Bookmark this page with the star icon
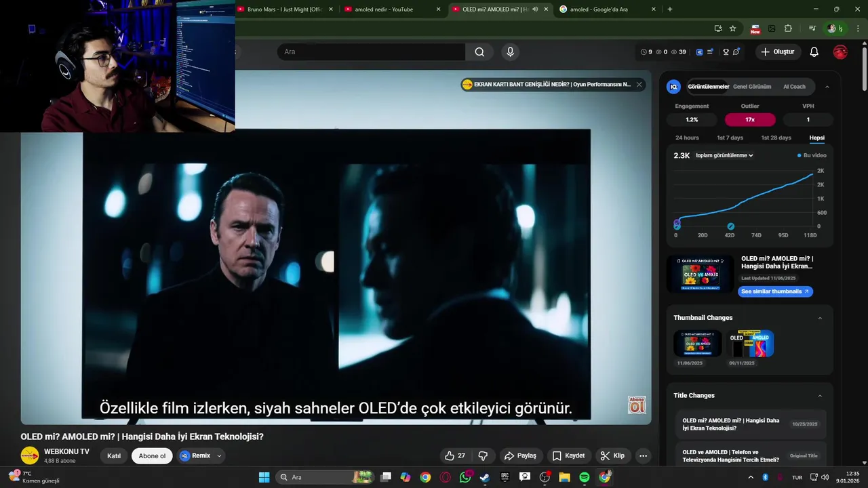 (x=733, y=28)
